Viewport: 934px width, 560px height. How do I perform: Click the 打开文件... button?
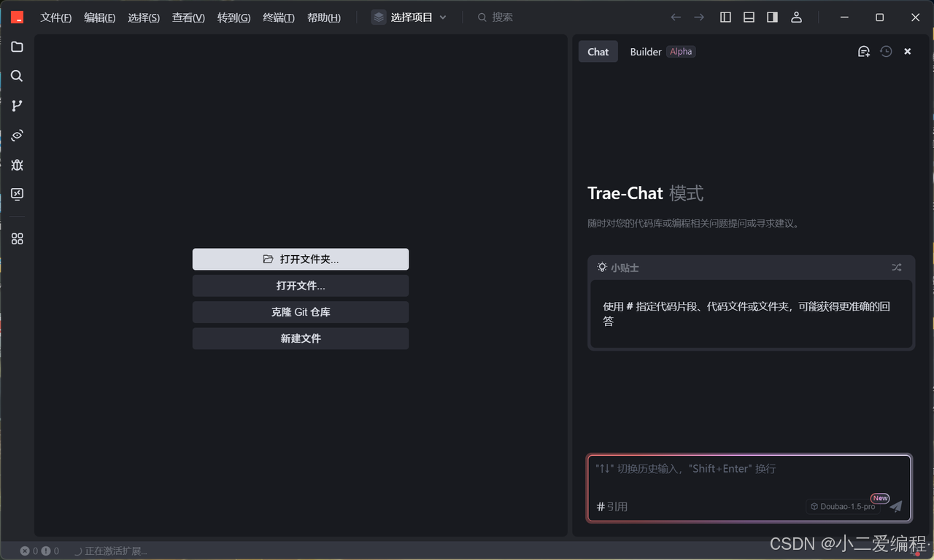click(x=301, y=286)
